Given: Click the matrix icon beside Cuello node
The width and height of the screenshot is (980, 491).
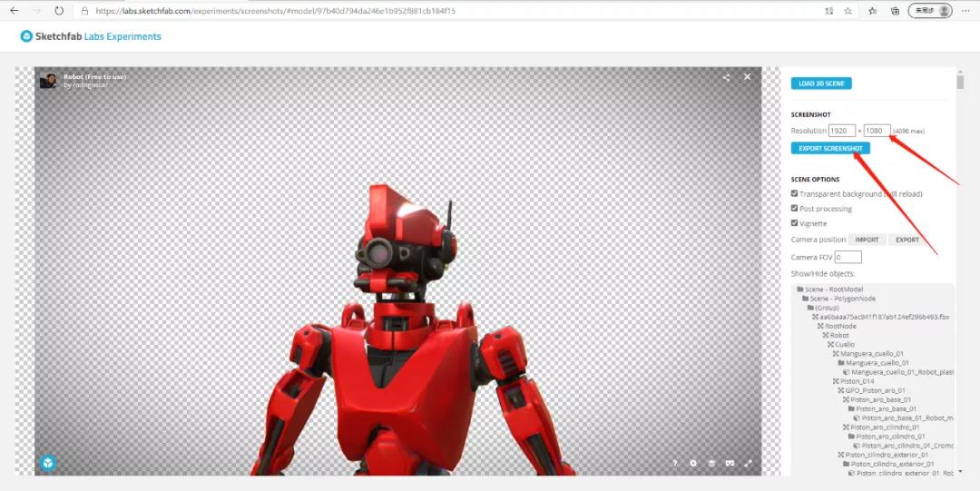Looking at the screenshot, I should click(x=830, y=345).
